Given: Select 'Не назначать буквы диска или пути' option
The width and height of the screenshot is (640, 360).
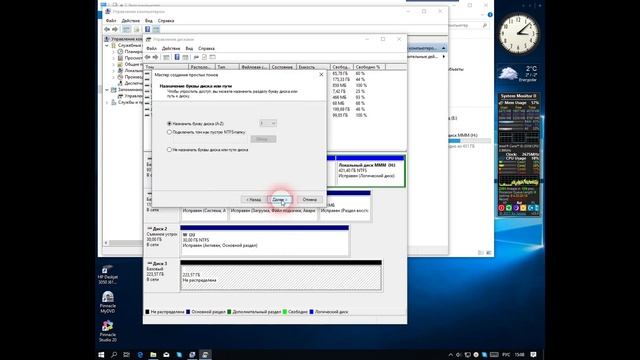Looking at the screenshot, I should click(x=169, y=150).
